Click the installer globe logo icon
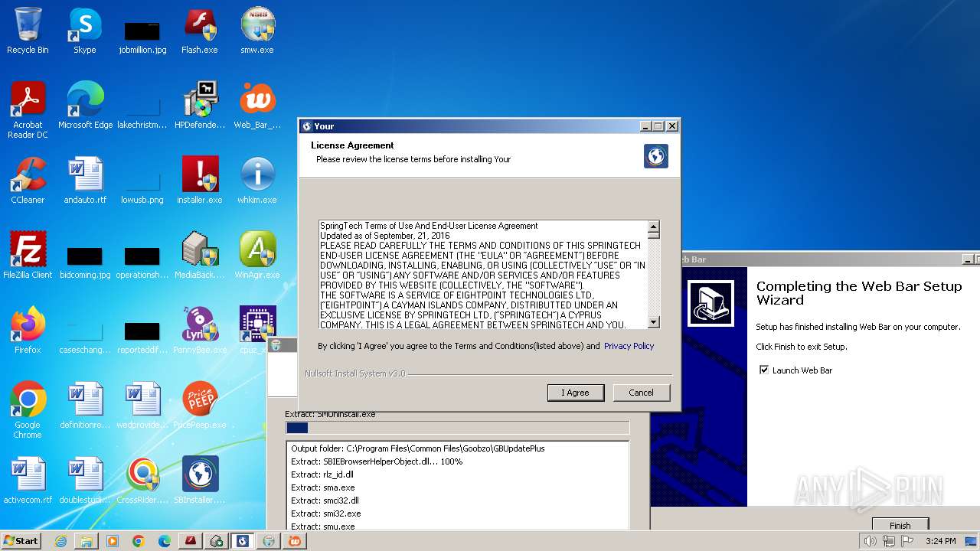The image size is (980, 551). tap(656, 156)
